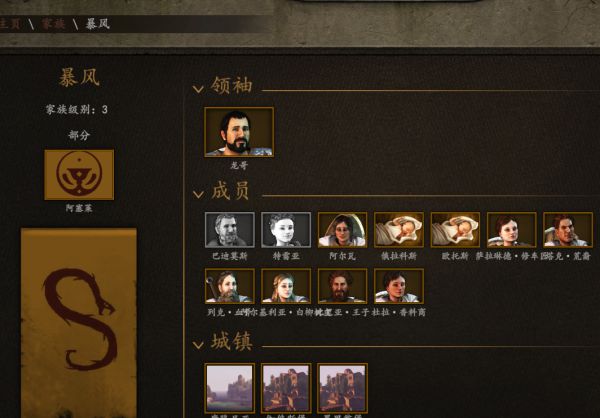Select the bearded member holding a mace

click(230, 286)
